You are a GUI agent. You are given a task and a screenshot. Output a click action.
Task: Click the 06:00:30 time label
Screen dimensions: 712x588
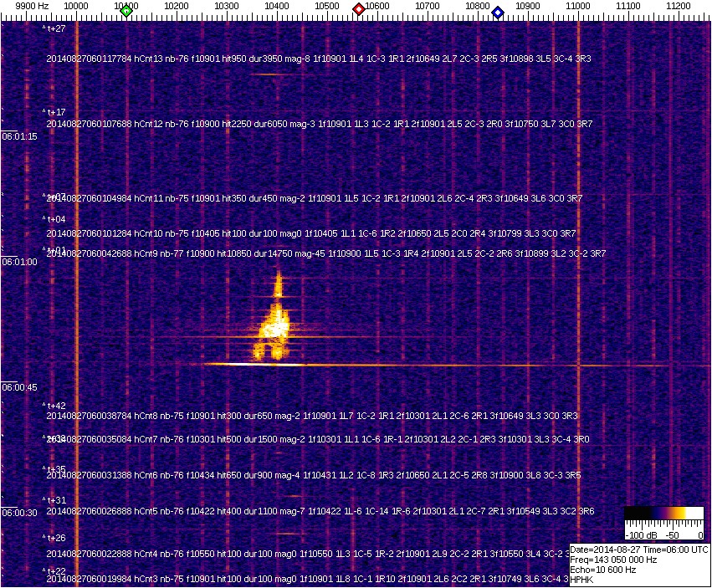coord(20,513)
